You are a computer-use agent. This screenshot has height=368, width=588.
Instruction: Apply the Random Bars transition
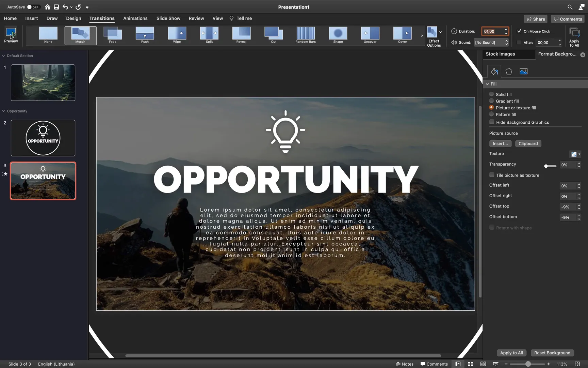tap(306, 35)
